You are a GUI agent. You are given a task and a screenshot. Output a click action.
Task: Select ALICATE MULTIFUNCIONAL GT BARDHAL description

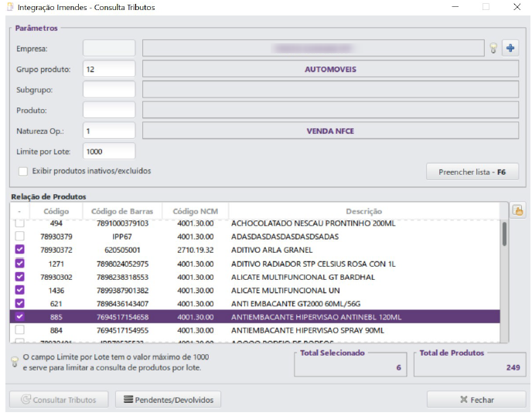click(303, 278)
